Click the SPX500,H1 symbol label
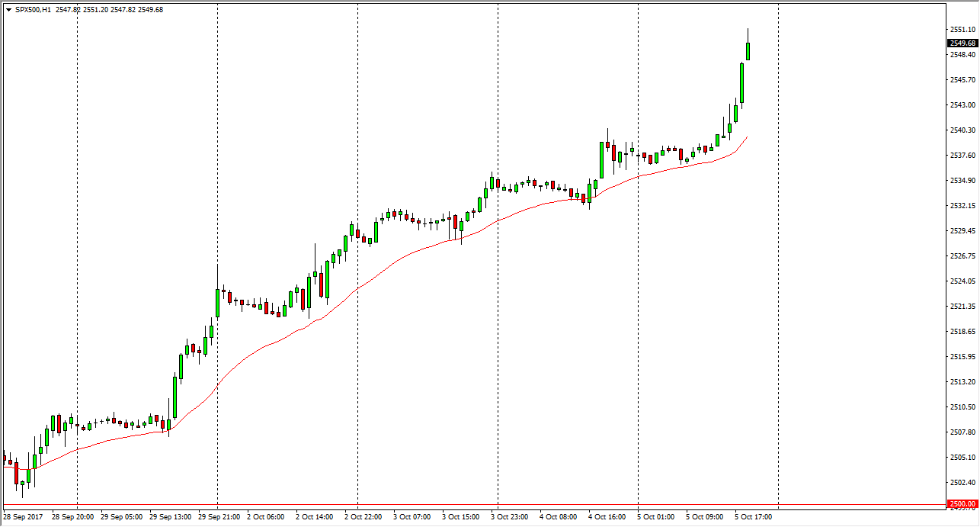The width and height of the screenshot is (980, 527). [x=33, y=10]
